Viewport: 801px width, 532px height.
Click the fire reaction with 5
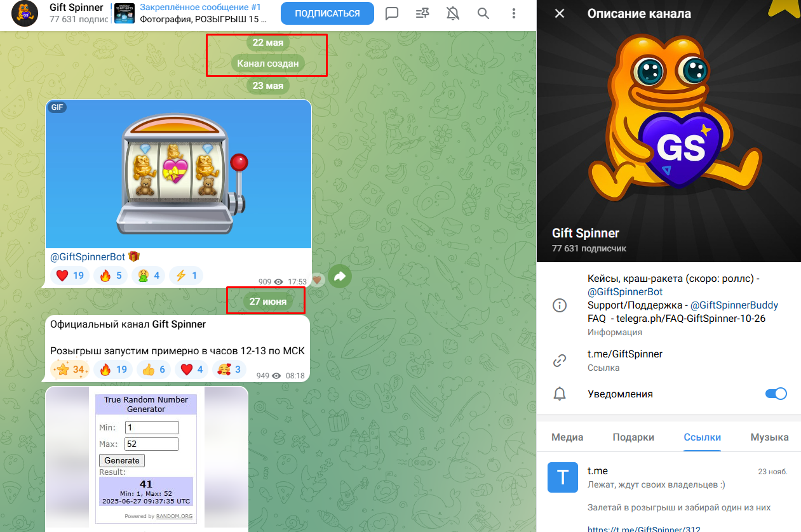click(x=111, y=276)
